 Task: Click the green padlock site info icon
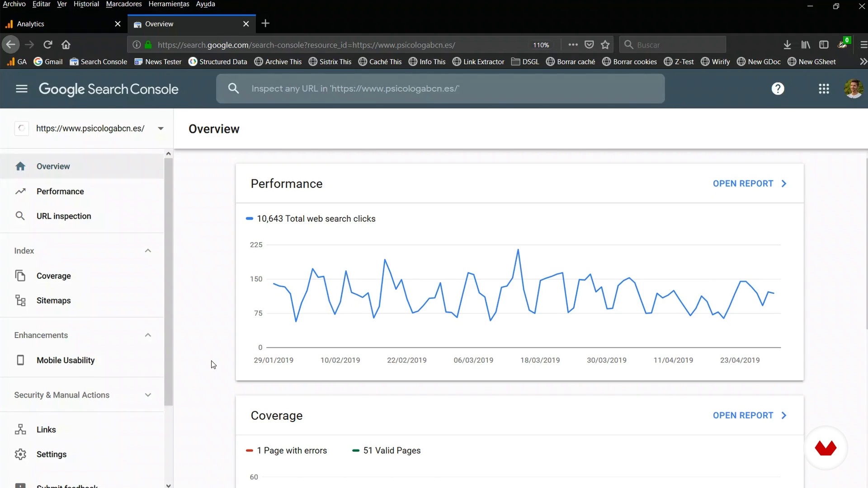tap(148, 45)
